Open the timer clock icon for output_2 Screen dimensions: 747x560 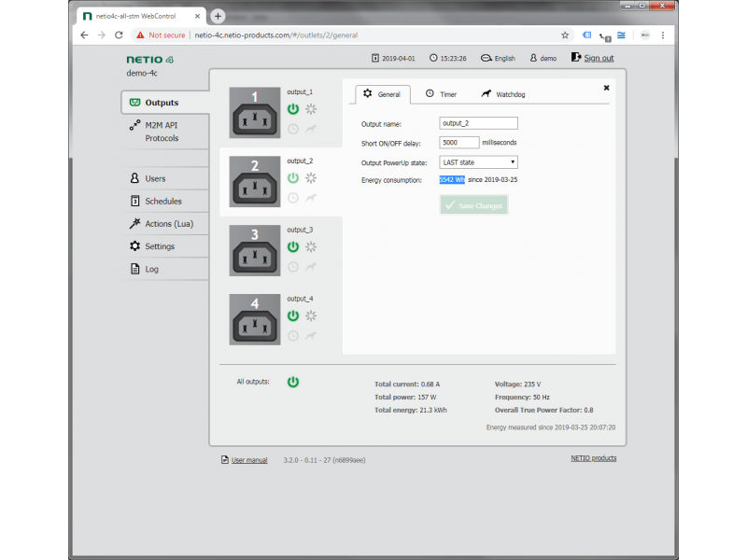(293, 198)
